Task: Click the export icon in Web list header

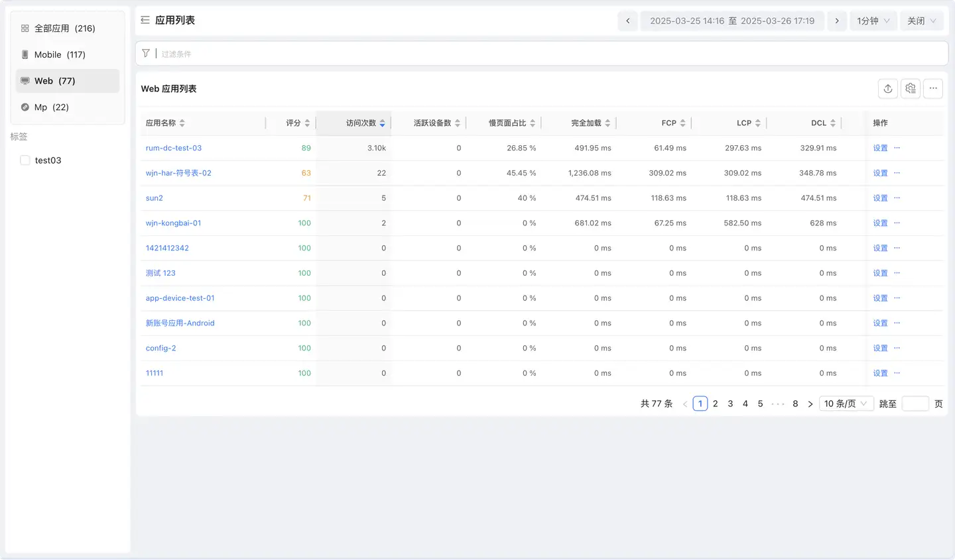Action: coord(888,88)
